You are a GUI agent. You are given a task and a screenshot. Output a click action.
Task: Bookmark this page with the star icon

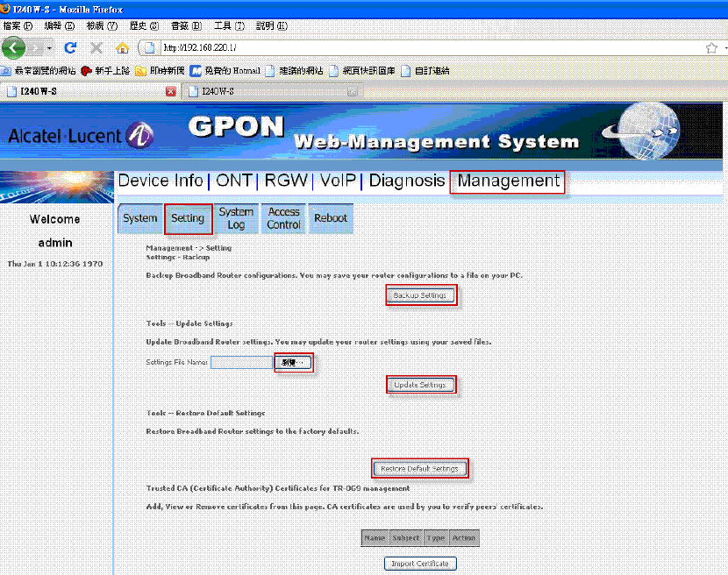pyautogui.click(x=710, y=48)
